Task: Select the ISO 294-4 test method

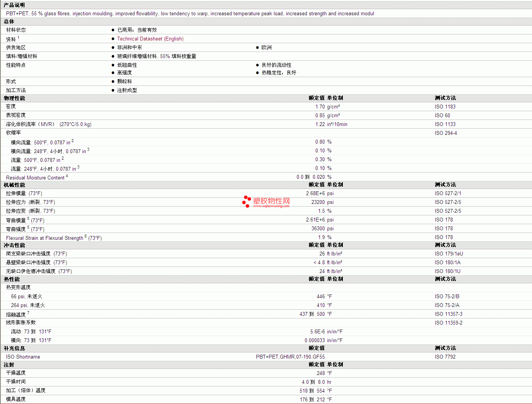Action: coord(446,133)
